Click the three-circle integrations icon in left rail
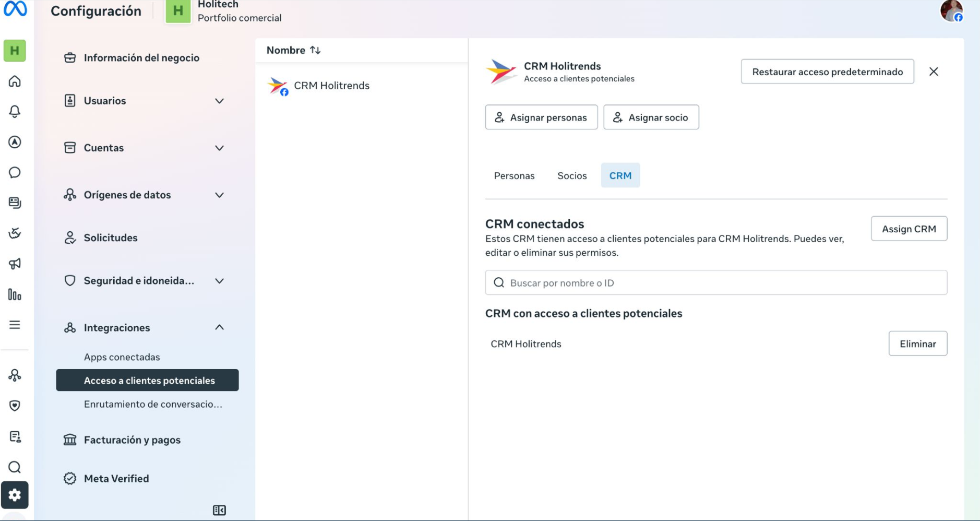Screen dimensions: 980x521 coord(15,375)
